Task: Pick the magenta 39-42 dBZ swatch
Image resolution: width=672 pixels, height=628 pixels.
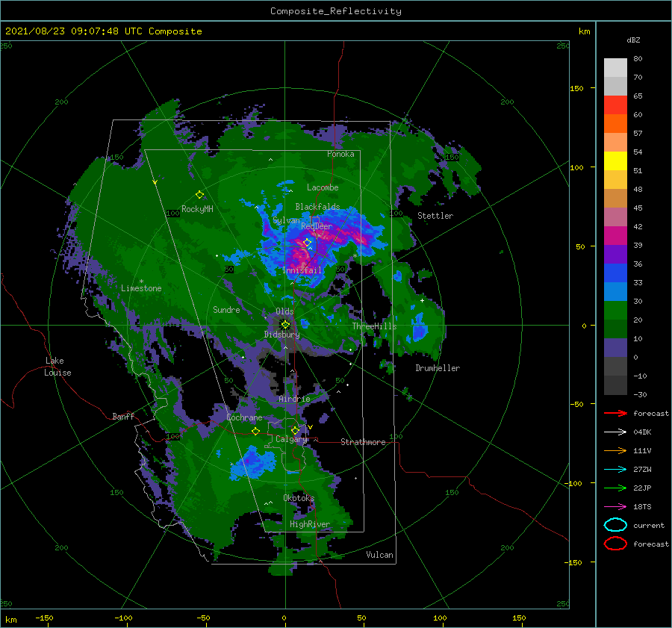Action: point(615,235)
